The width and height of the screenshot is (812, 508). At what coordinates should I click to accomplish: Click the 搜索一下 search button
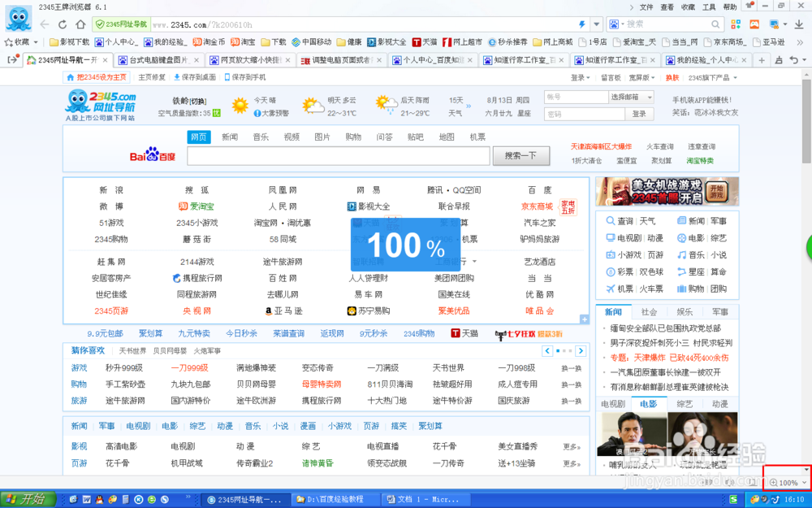[520, 154]
